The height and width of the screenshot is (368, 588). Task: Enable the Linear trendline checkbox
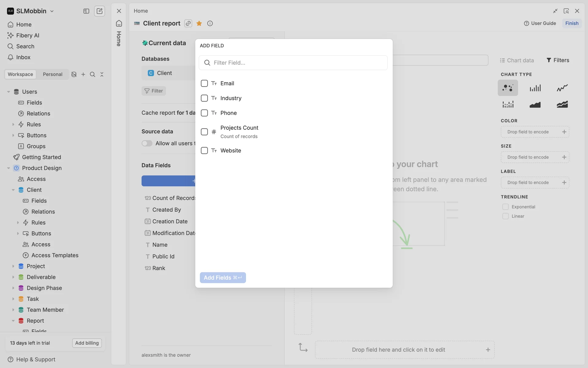(x=505, y=216)
